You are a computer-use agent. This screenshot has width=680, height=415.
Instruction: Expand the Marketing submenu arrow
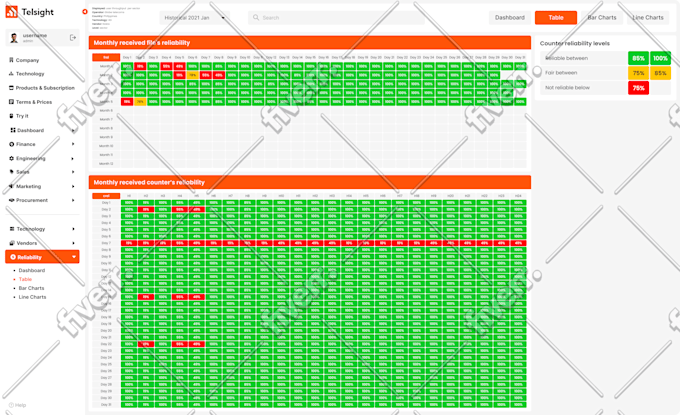coord(73,186)
